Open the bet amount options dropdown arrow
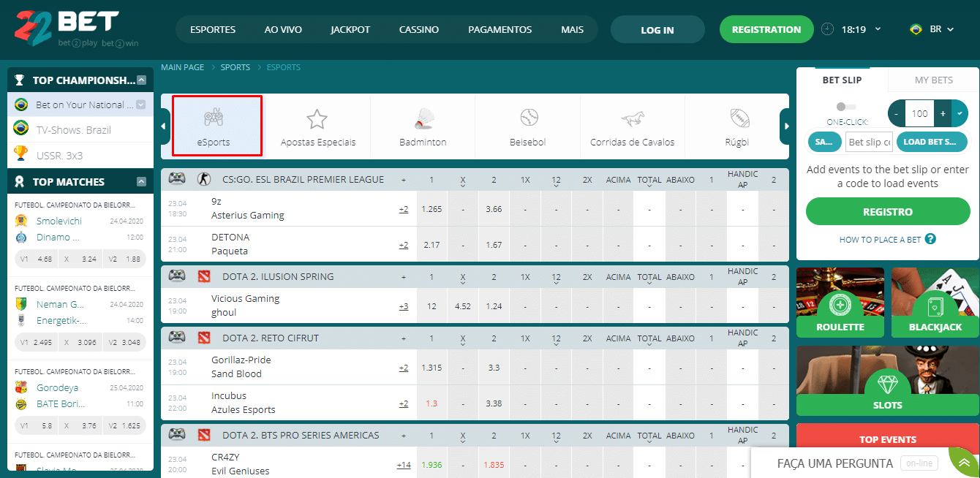980x478 pixels. pos(960,113)
